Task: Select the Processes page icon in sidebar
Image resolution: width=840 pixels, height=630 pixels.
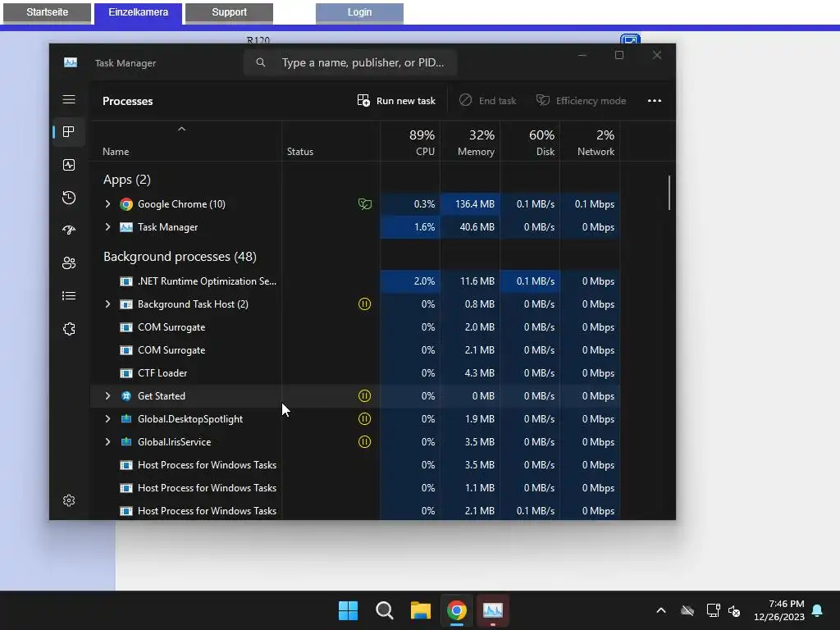Action: click(69, 132)
